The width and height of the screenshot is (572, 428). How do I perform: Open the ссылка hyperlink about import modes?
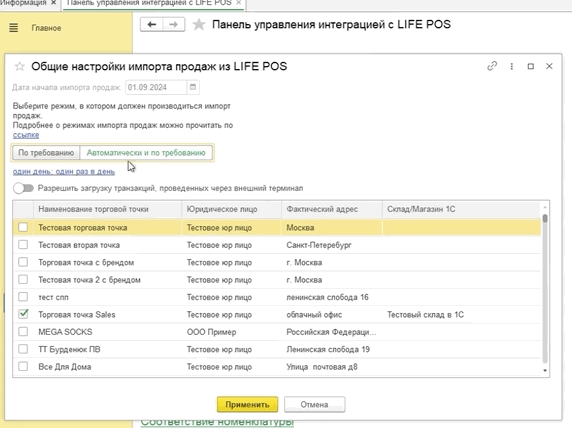pyautogui.click(x=26, y=135)
